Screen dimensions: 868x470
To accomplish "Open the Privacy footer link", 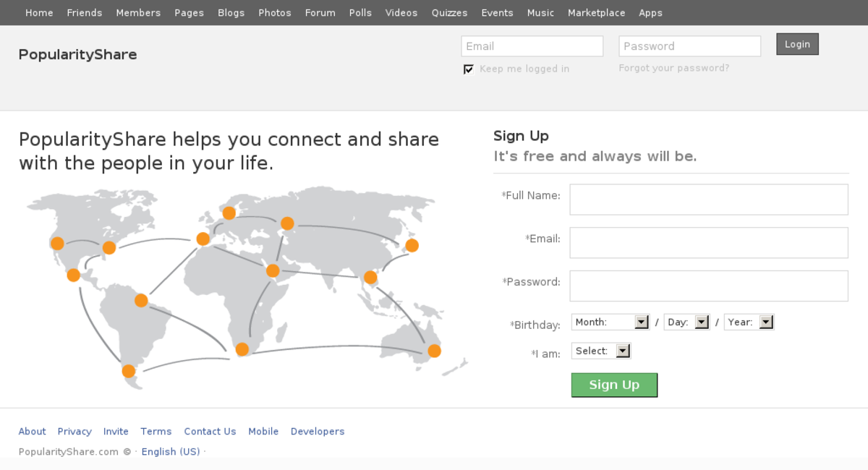I will point(75,432).
